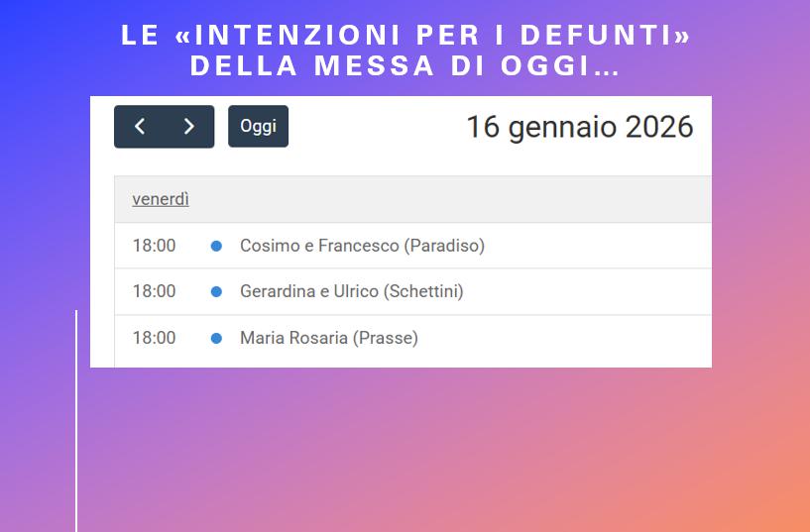
Task: Click the 16 gennaio 2026 date title
Action: pyautogui.click(x=579, y=127)
